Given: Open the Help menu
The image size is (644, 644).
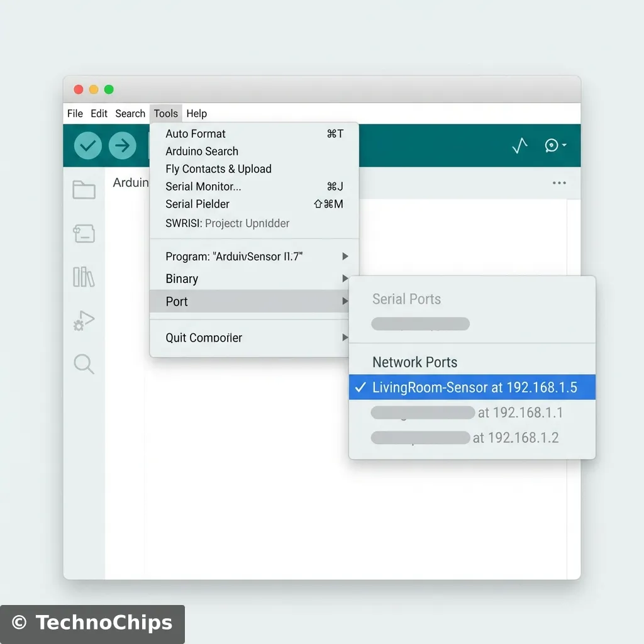Looking at the screenshot, I should (196, 113).
